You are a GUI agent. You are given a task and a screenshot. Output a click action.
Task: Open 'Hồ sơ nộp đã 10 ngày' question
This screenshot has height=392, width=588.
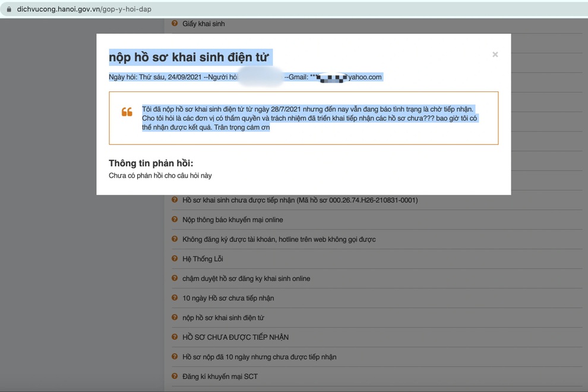[259, 357]
